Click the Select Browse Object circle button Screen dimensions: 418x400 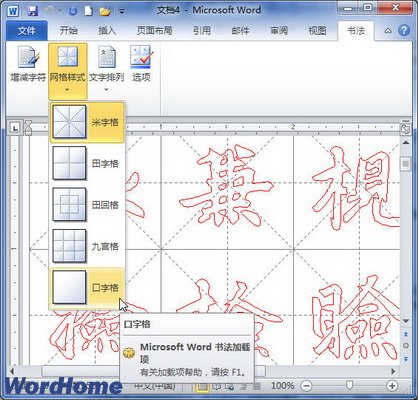coord(406,346)
